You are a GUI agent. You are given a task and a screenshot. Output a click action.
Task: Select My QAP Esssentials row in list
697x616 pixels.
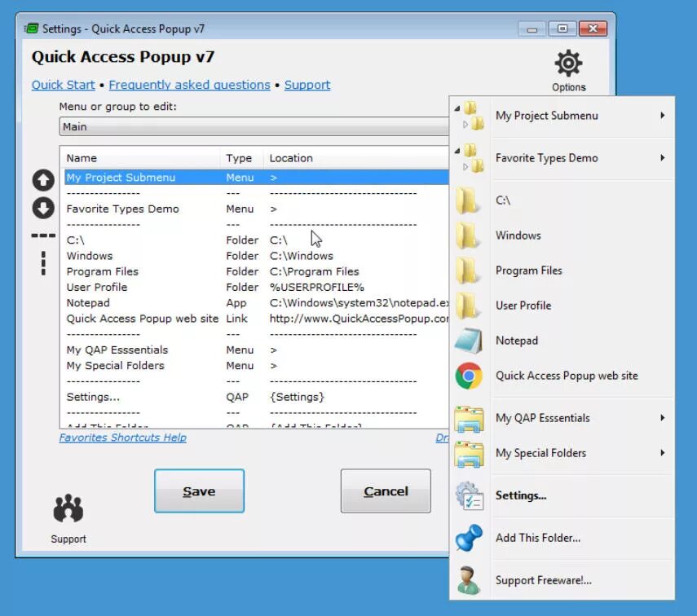[257, 350]
